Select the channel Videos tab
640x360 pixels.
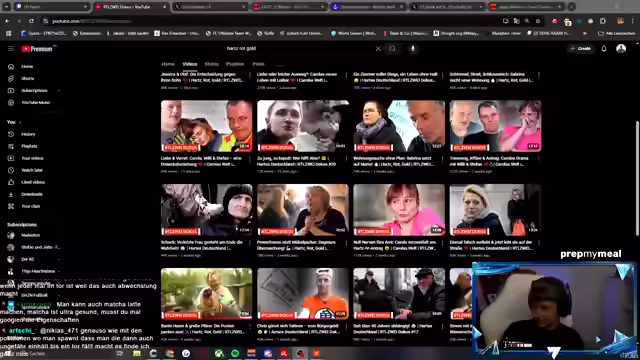click(189, 64)
